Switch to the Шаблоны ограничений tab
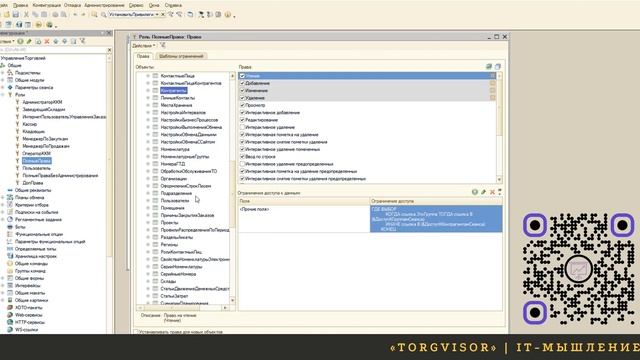 click(181, 56)
